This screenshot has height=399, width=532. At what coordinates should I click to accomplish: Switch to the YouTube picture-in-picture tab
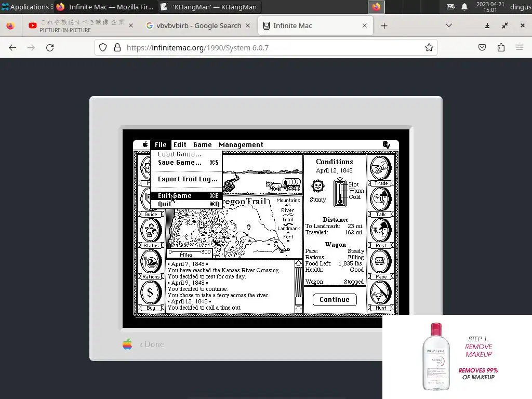[x=81, y=26]
